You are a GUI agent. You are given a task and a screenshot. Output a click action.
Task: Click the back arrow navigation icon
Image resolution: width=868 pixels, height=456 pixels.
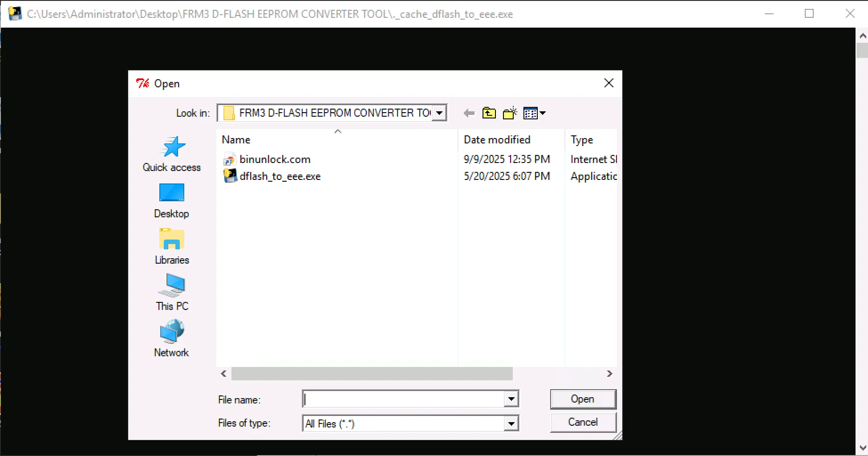(469, 113)
